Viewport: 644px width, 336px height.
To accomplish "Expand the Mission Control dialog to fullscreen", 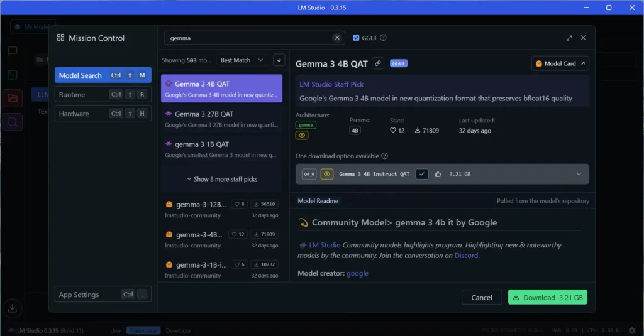I will [x=569, y=38].
